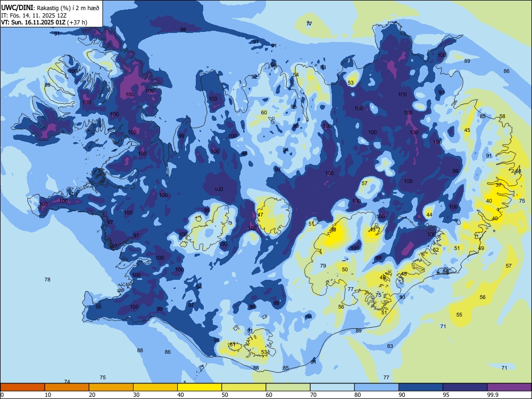Click the purple above-99.9 legend swatch
The width and height of the screenshot is (532, 399).
click(509, 387)
